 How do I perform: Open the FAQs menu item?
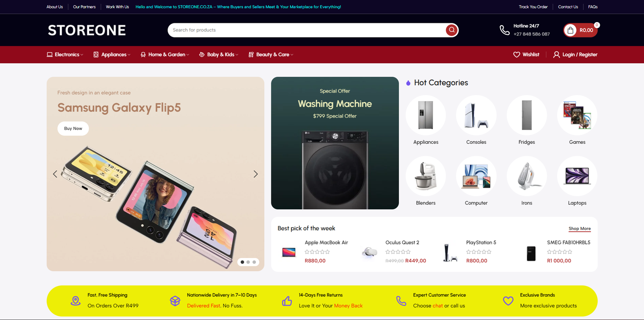592,7
